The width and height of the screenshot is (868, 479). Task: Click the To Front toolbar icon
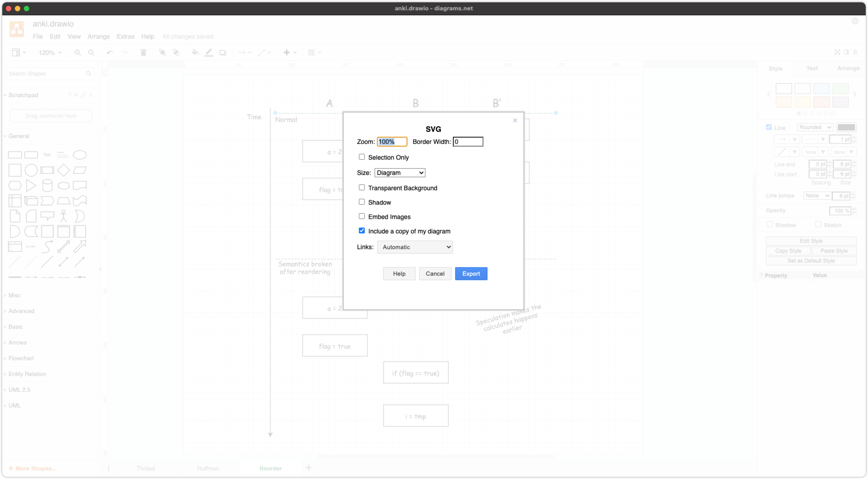[162, 52]
